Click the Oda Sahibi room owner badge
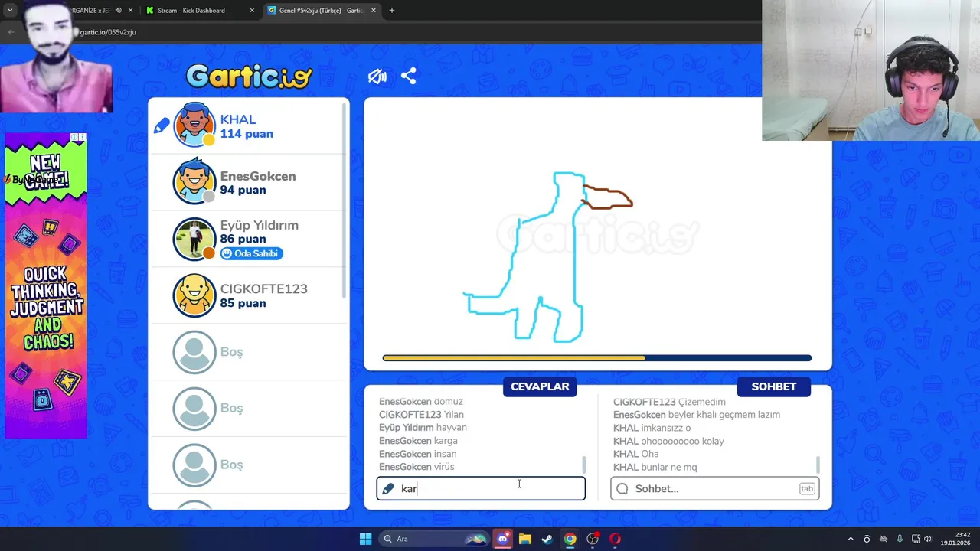The image size is (980, 551). tap(252, 253)
